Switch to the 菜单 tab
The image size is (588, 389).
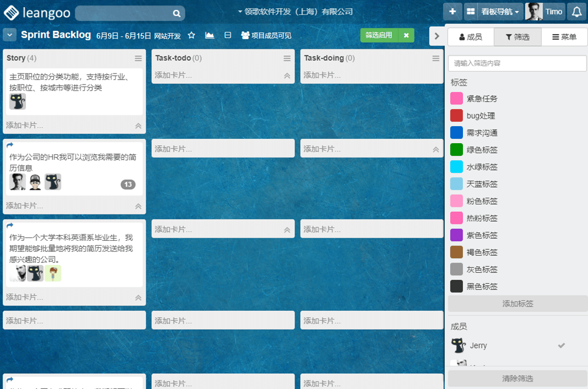pyautogui.click(x=564, y=37)
